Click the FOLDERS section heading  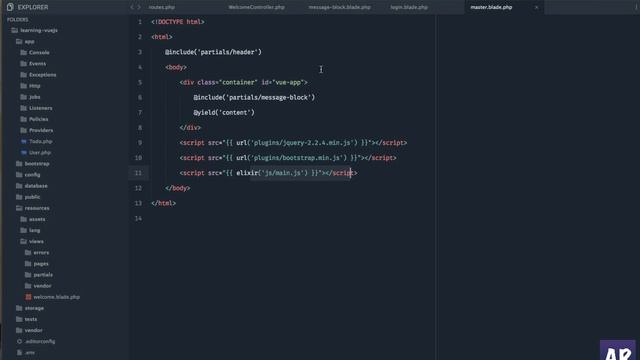point(18,20)
